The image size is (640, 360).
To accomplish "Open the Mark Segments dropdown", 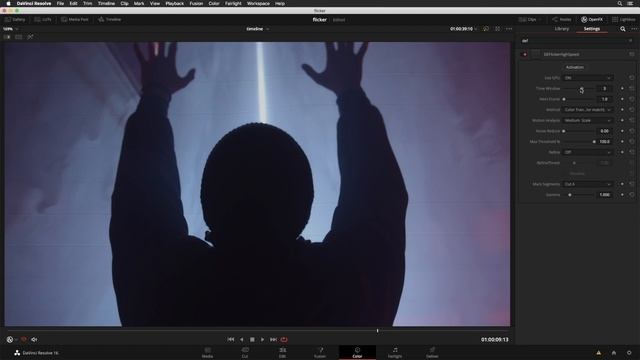I will (x=588, y=184).
